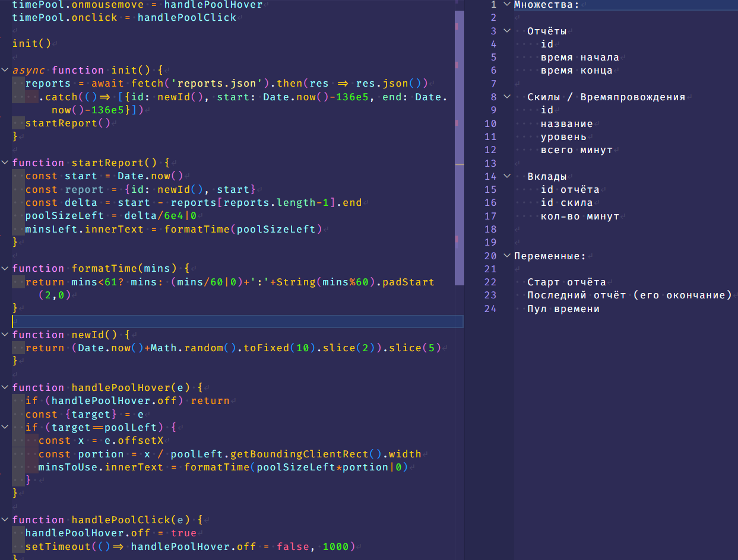This screenshot has width=738, height=560.
Task: Click 'const start = Date.now()' line
Action: tap(104, 176)
